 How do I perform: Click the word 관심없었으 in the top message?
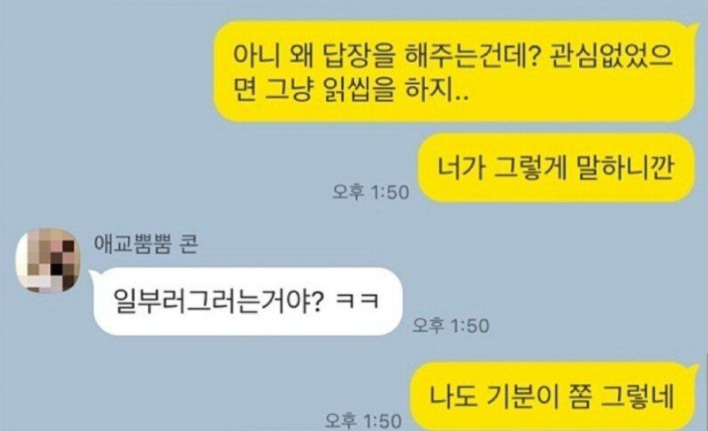[x=611, y=56]
